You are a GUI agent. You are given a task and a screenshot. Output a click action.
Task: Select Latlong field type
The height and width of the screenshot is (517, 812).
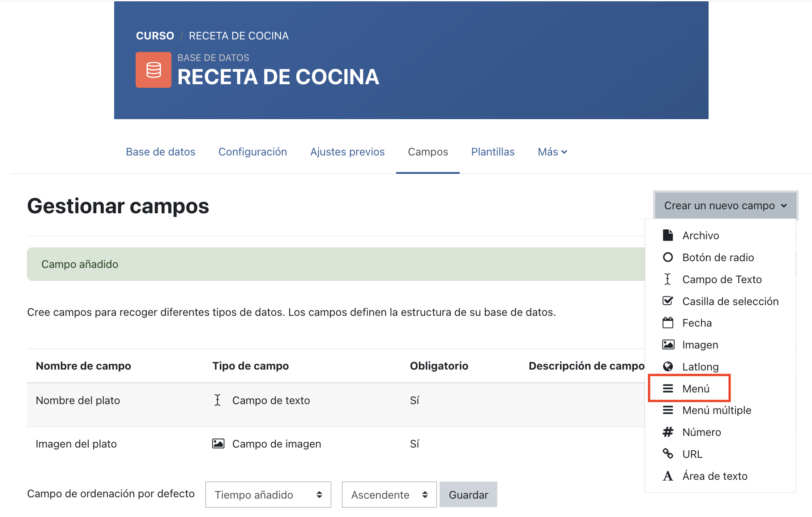(x=720, y=366)
